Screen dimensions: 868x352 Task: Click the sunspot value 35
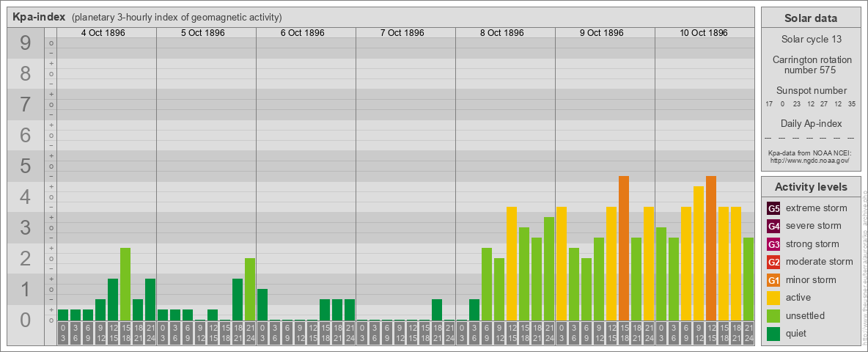click(851, 104)
